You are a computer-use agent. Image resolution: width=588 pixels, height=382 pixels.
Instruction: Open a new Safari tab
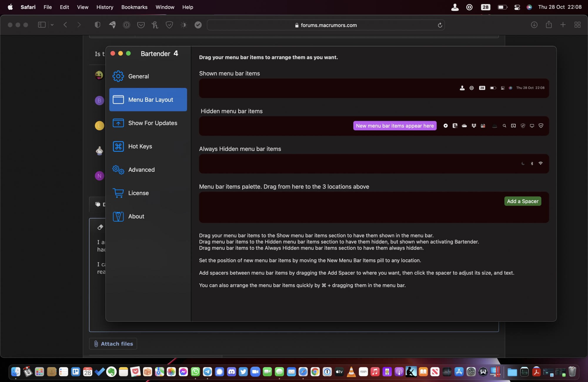pyautogui.click(x=563, y=25)
